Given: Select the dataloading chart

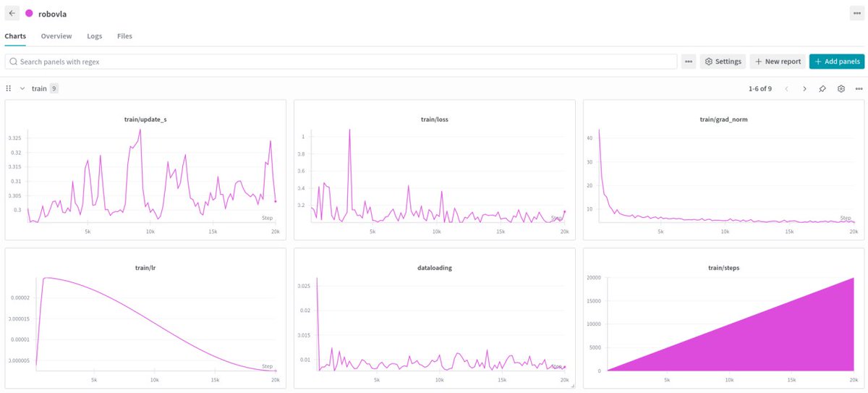Looking at the screenshot, I should click(434, 318).
